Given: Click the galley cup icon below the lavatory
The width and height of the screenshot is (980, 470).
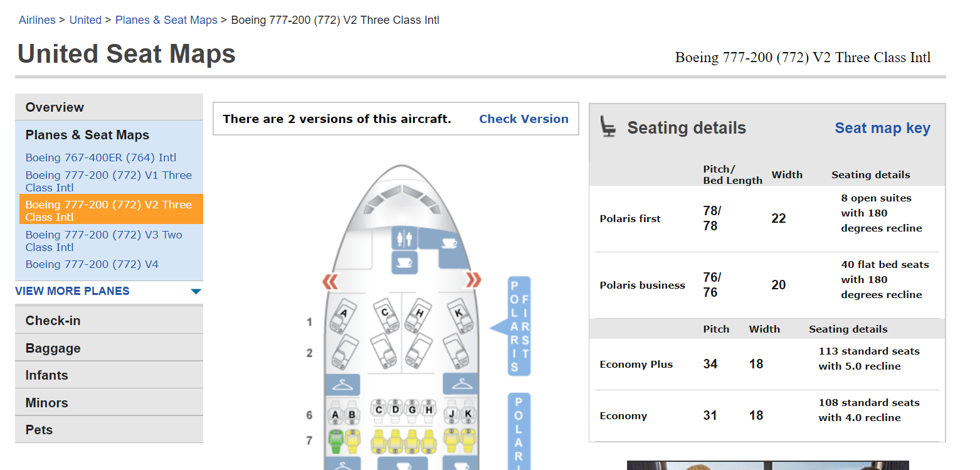Looking at the screenshot, I should (404, 262).
